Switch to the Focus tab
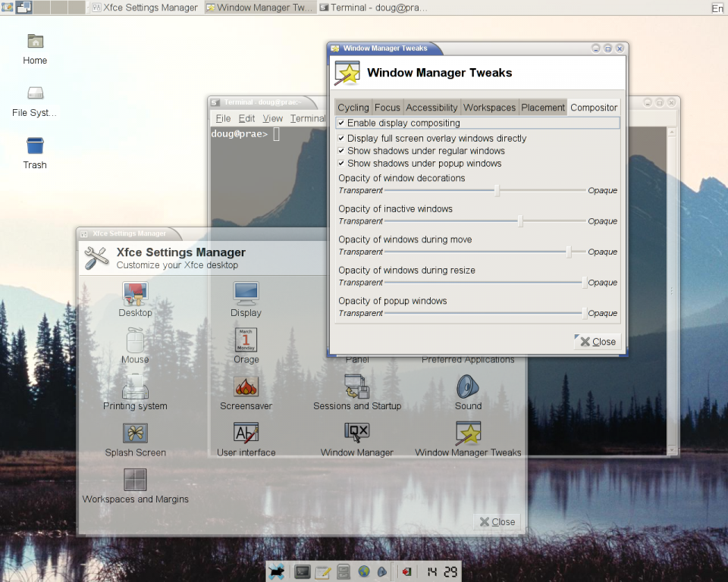The image size is (728, 582). coord(388,107)
